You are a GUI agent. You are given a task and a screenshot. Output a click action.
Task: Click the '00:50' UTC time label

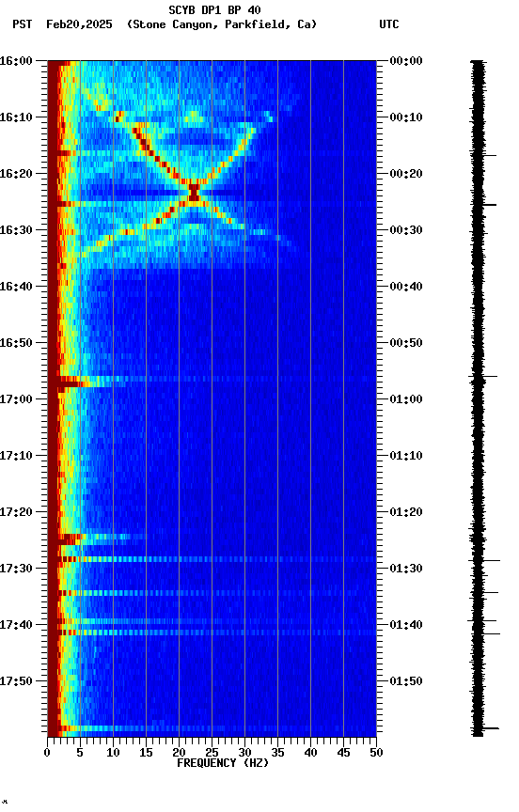[x=406, y=343]
